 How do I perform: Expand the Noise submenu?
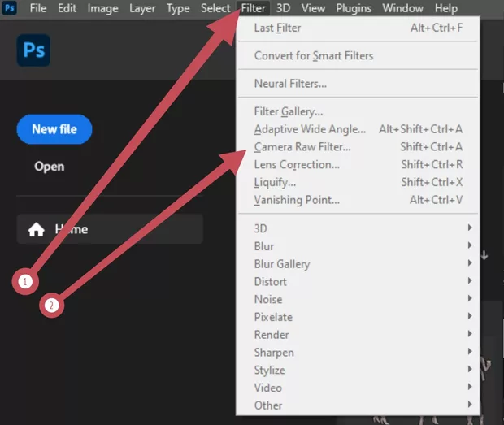coord(358,299)
